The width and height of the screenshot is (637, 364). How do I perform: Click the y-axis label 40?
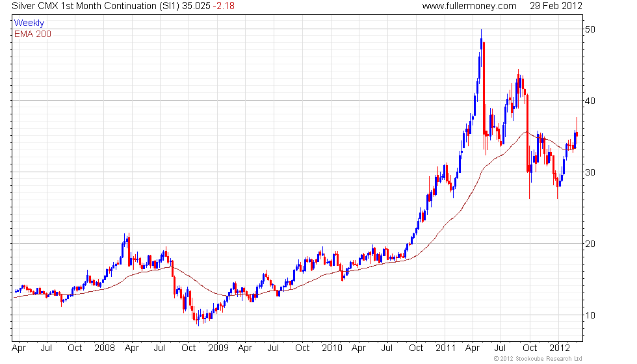(x=590, y=101)
